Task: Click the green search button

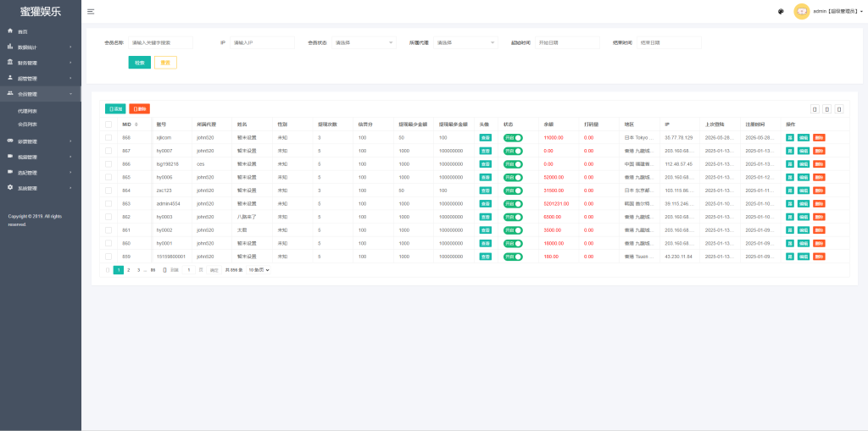Action: coord(140,63)
